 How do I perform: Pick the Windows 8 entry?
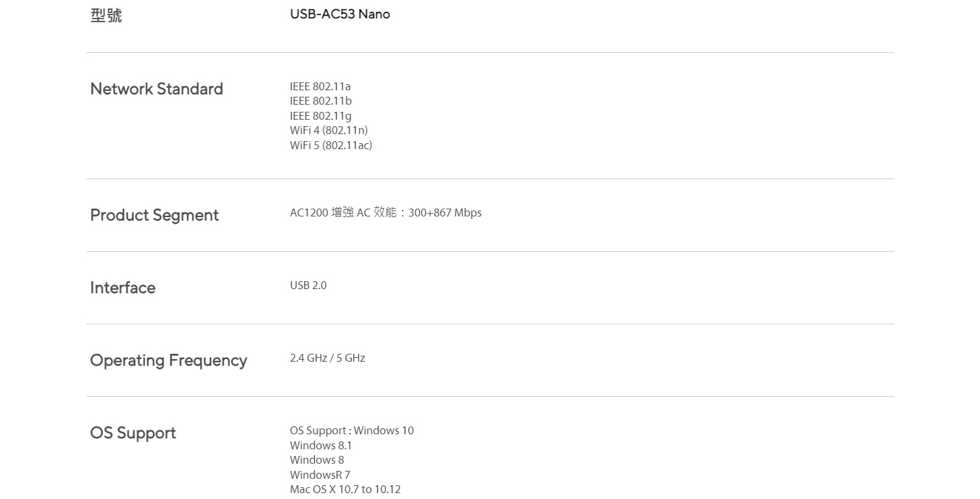[316, 460]
